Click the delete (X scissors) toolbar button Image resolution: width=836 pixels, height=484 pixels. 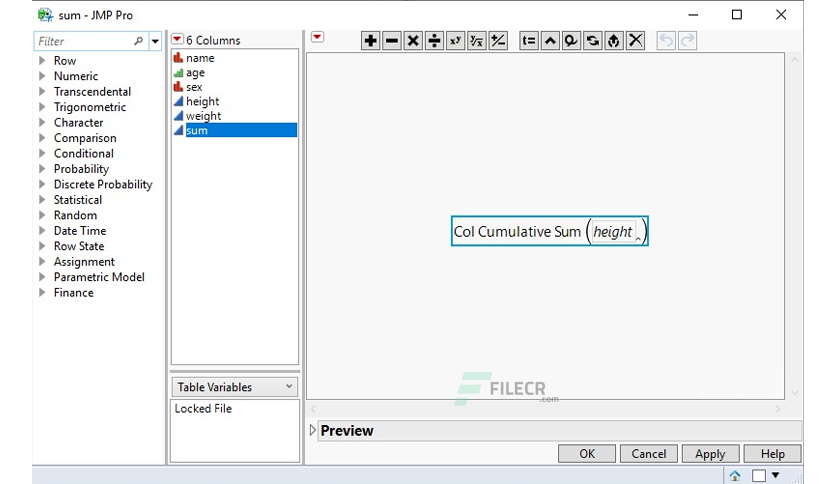pyautogui.click(x=635, y=41)
